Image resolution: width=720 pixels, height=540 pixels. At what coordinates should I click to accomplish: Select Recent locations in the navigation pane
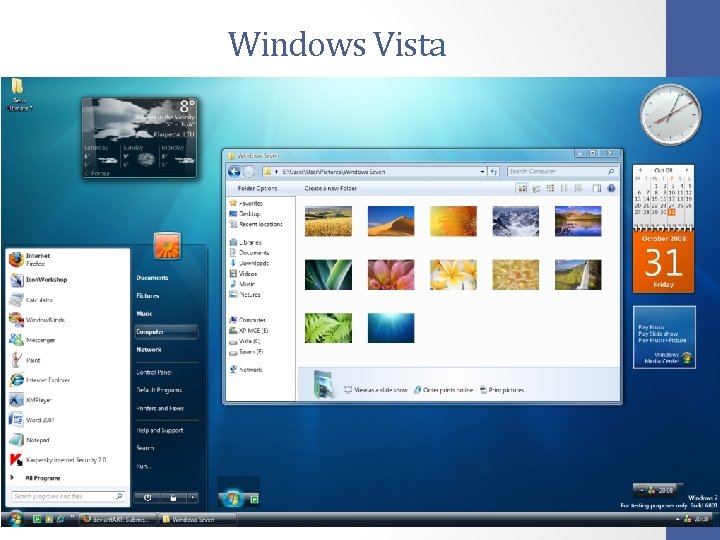(256, 224)
